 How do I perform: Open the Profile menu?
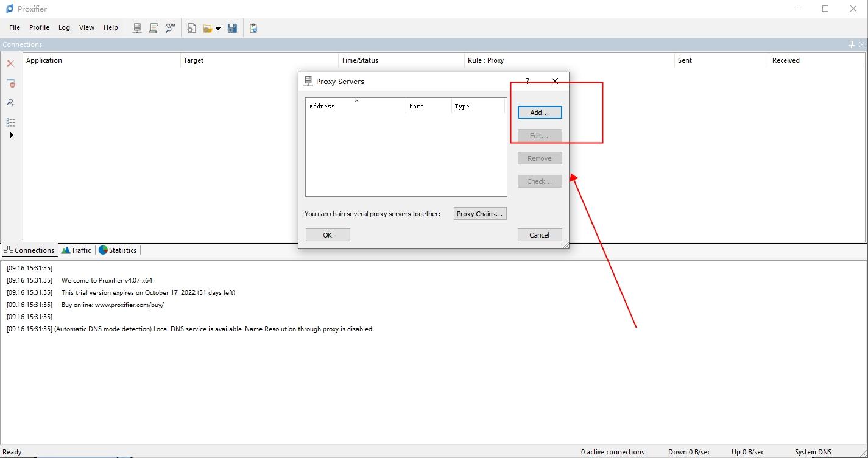point(39,27)
